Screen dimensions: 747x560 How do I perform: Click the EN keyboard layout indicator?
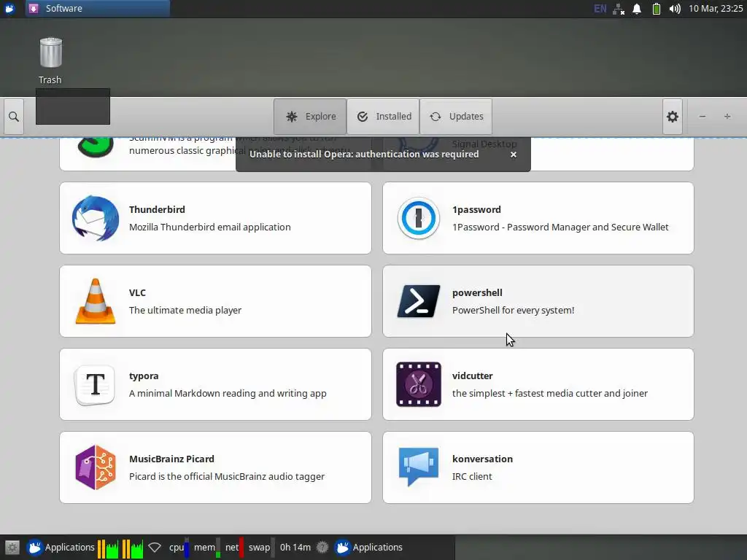coord(600,9)
